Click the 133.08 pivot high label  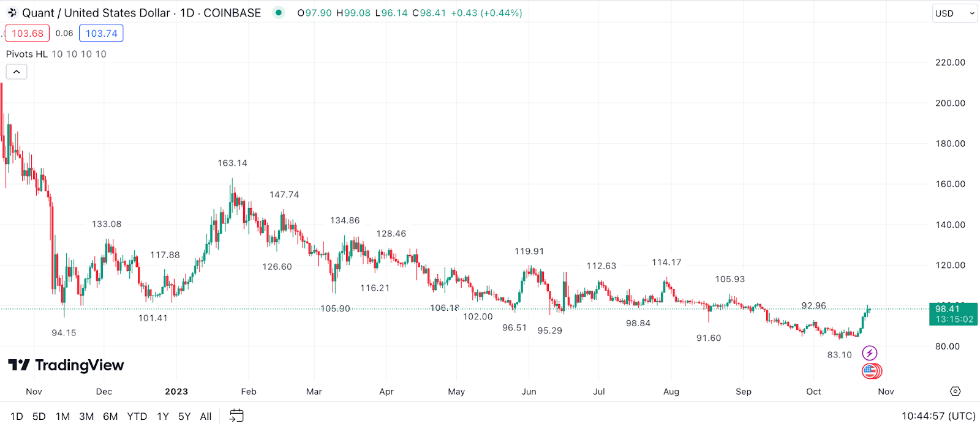pos(107,224)
